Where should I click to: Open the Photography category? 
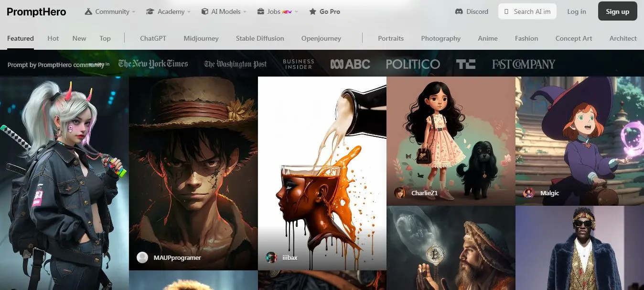pyautogui.click(x=440, y=38)
